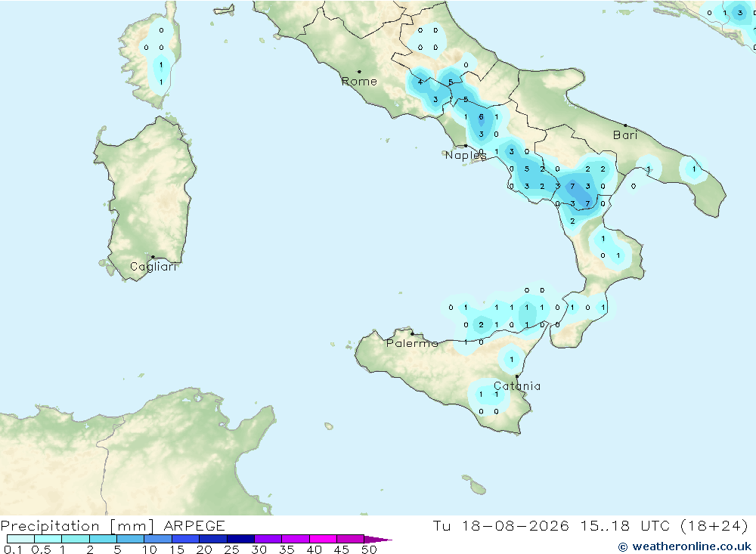Click the black dot marking Rome
Image resolution: width=756 pixels, height=554 pixels.
359,72
